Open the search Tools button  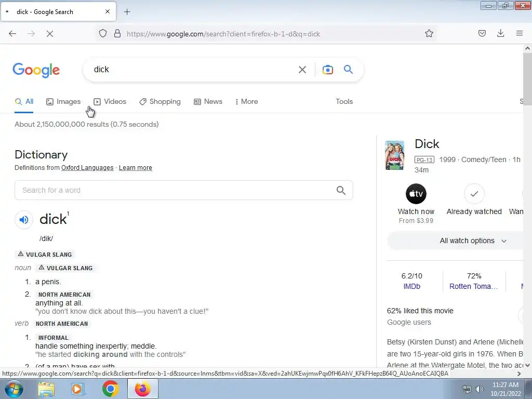pos(344,101)
